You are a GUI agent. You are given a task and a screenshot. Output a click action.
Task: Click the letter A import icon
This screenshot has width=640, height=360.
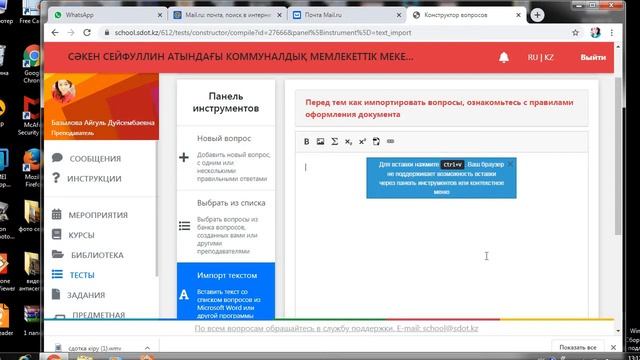(x=184, y=294)
